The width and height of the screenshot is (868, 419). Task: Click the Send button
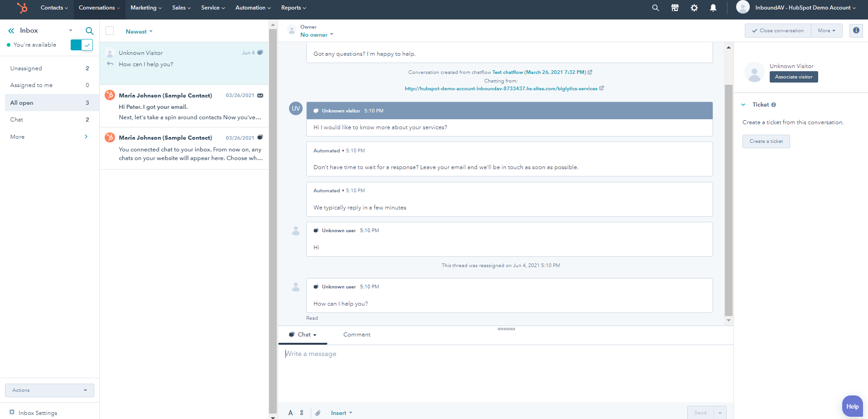(x=700, y=413)
